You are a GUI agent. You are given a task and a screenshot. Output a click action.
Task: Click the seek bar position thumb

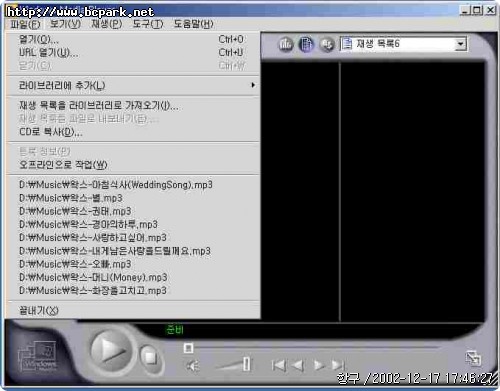(188, 348)
